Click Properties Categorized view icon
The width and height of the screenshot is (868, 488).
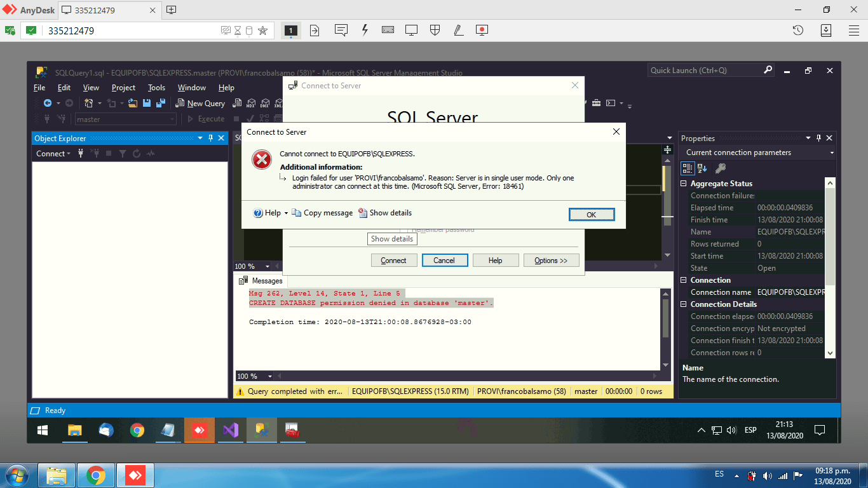(688, 168)
